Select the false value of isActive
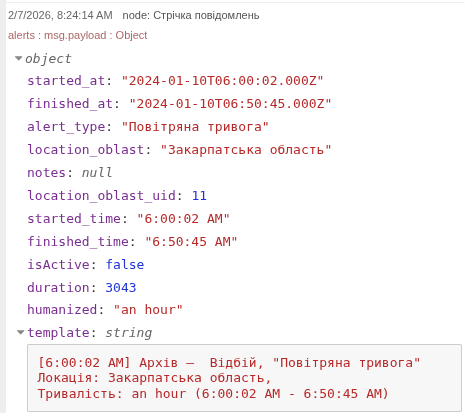This screenshot has height=413, width=465. pyautogui.click(x=125, y=265)
